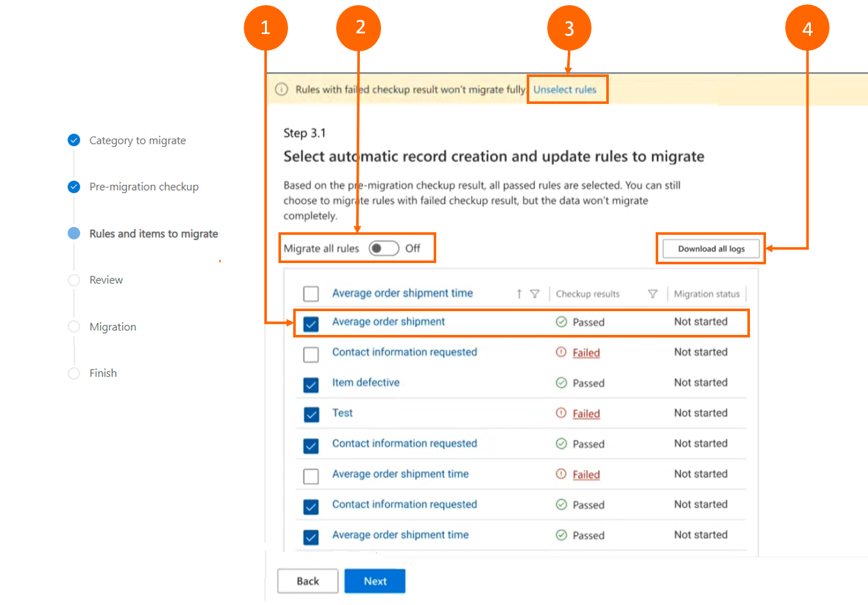Click Passed check icon for the last Average order shipment time

(561, 535)
